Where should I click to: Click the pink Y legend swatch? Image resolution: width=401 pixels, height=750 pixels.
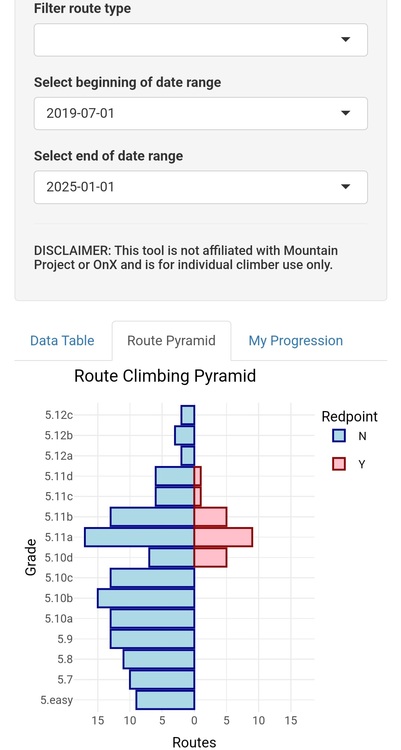pos(339,463)
